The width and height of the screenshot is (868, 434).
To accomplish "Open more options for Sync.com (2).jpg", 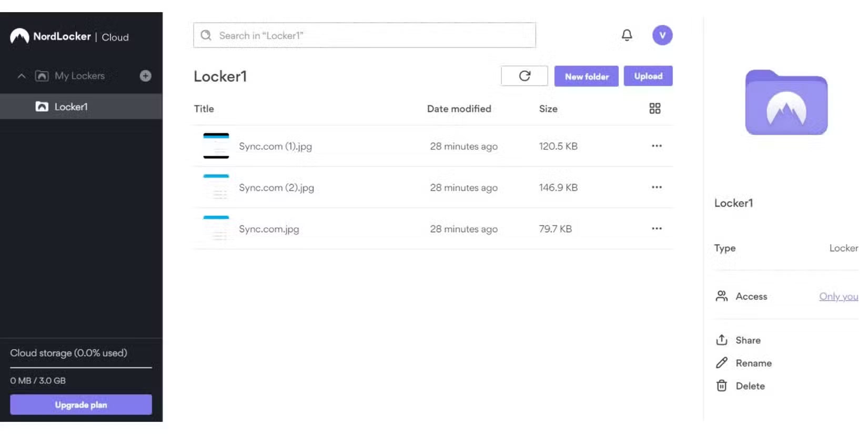I will (x=657, y=187).
